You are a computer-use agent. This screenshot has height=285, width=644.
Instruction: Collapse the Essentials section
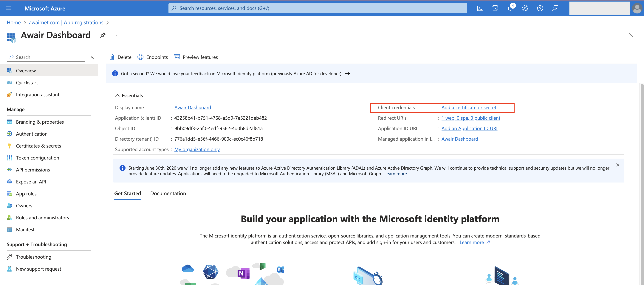click(x=129, y=95)
